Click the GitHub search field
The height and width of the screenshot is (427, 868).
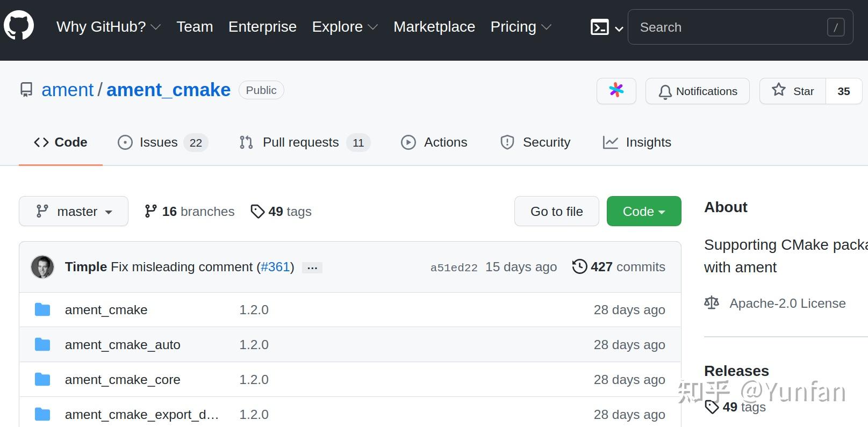731,27
